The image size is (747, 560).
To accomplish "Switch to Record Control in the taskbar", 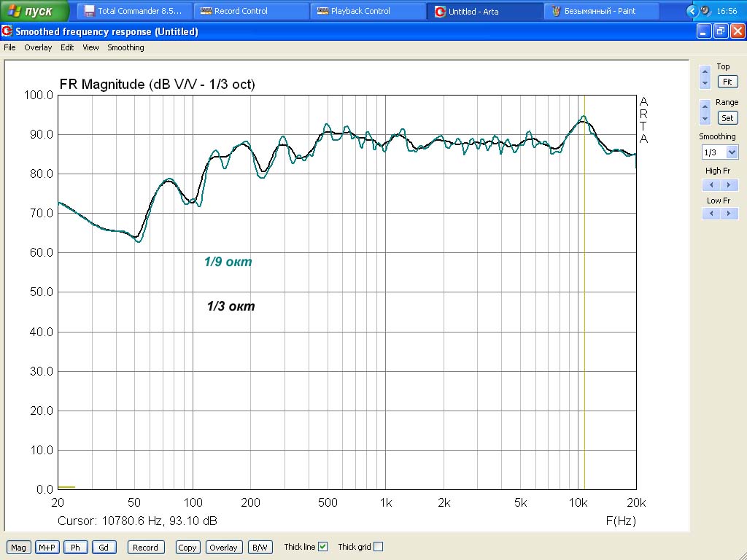I will coord(252,11).
